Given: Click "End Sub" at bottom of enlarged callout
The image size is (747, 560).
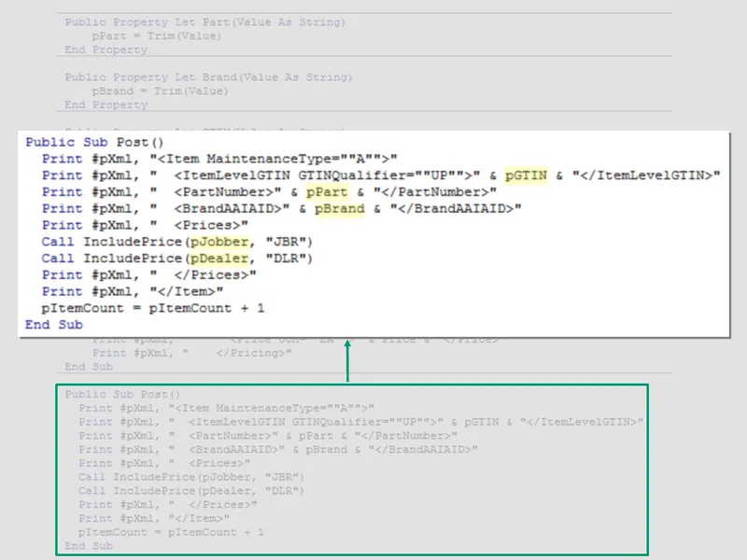Looking at the screenshot, I should click(54, 325).
